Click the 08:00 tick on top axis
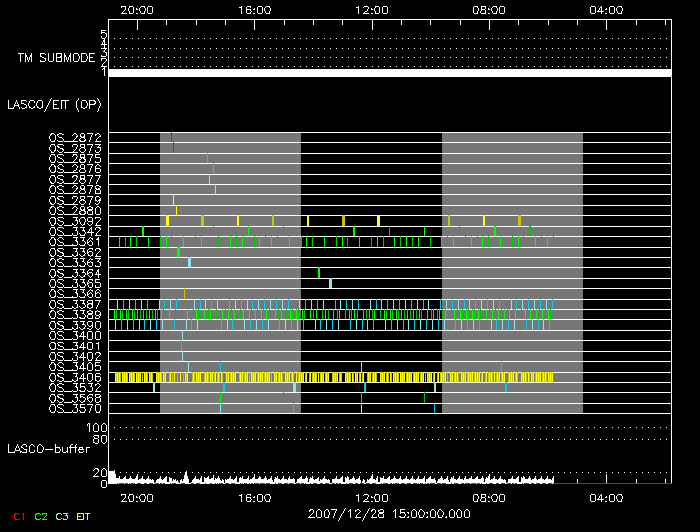700x532 pixels. tap(489, 9)
